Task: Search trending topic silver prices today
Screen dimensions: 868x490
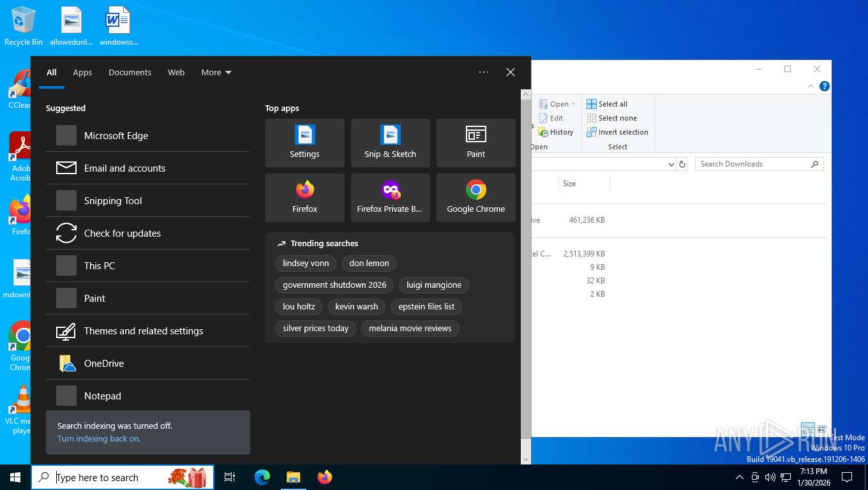Action: click(x=315, y=328)
